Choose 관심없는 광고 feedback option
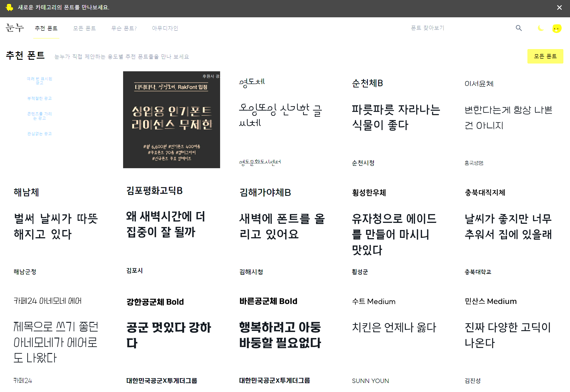The height and width of the screenshot is (392, 570). pos(39,134)
